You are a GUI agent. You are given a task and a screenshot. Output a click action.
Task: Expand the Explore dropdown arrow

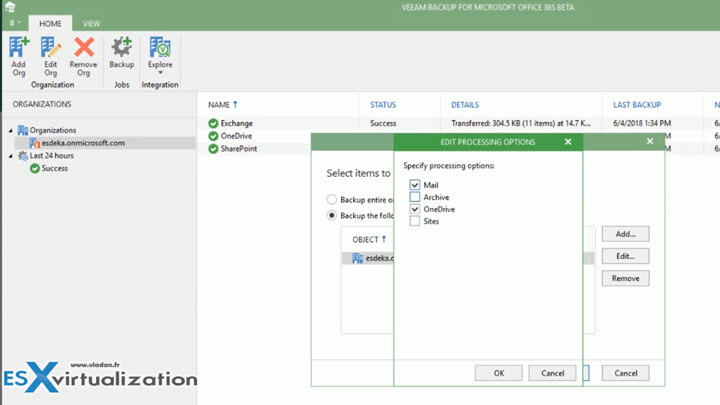click(160, 73)
